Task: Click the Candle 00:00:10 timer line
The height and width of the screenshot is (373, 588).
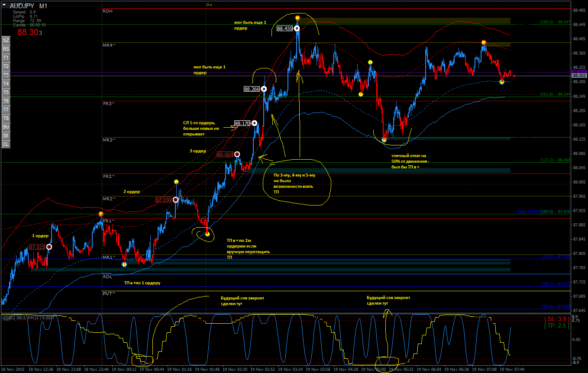Action: [x=29, y=25]
